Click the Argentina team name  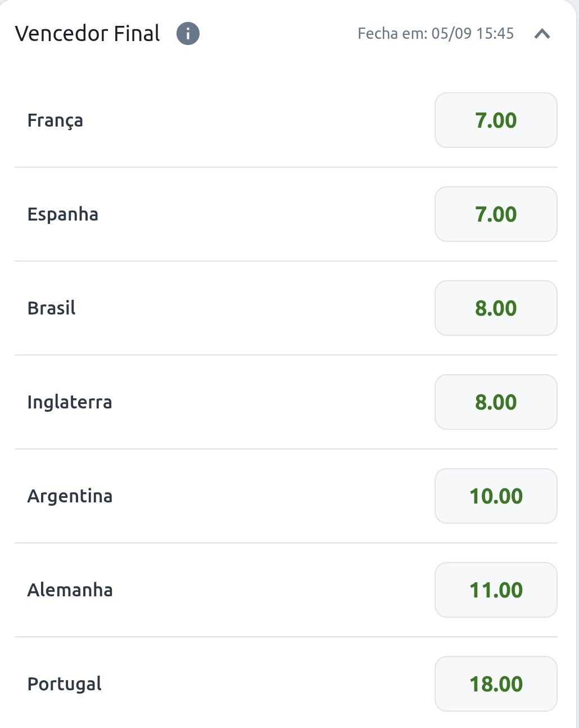coord(70,497)
